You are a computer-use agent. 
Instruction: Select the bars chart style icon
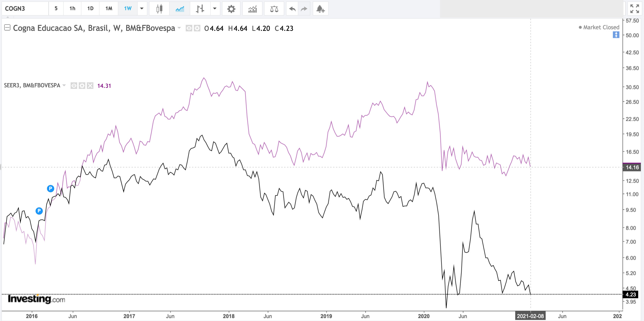point(200,9)
